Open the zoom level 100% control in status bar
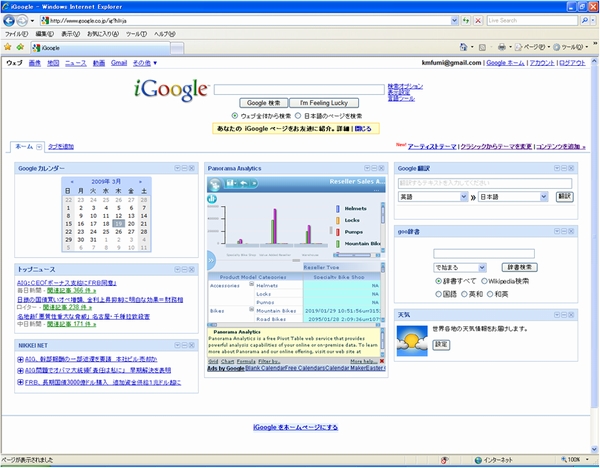 click(x=574, y=460)
